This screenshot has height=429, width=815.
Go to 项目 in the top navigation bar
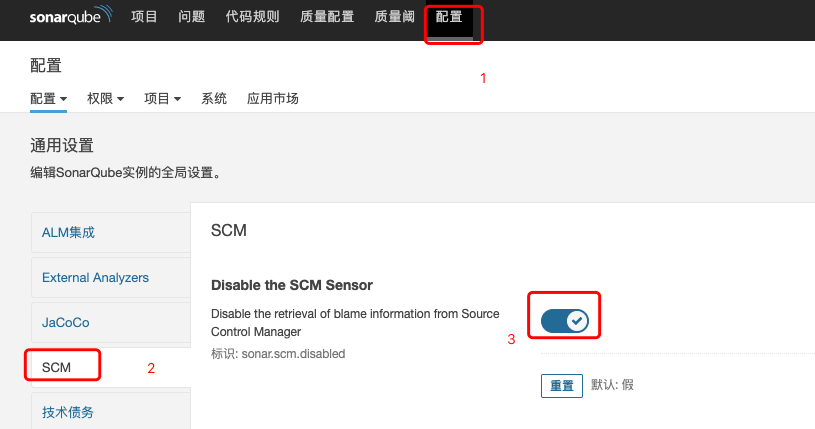coord(144,16)
